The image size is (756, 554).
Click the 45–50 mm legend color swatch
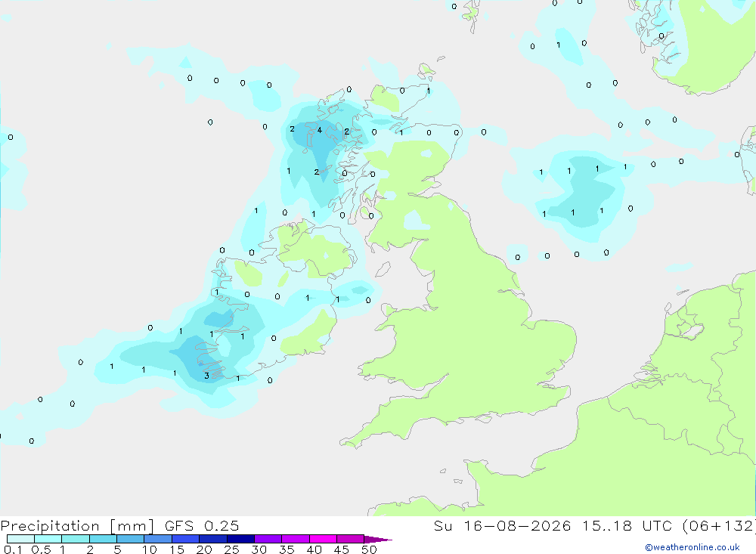point(351,539)
